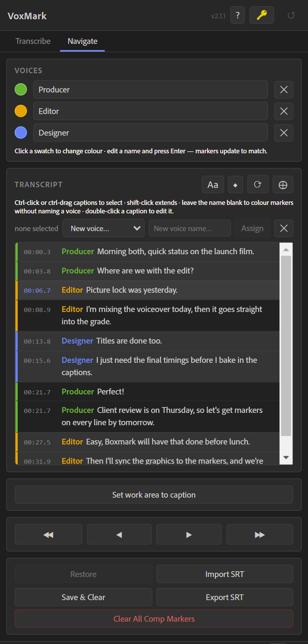Open the help question mark button
Image resolution: width=308 pixels, height=644 pixels.
238,15
